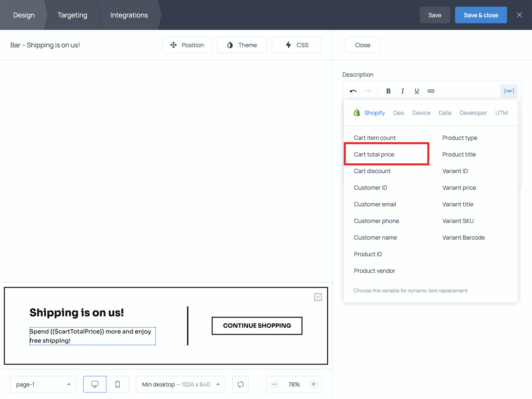
Task: Toggle bold formatting in Description toolbar
Action: [388, 91]
